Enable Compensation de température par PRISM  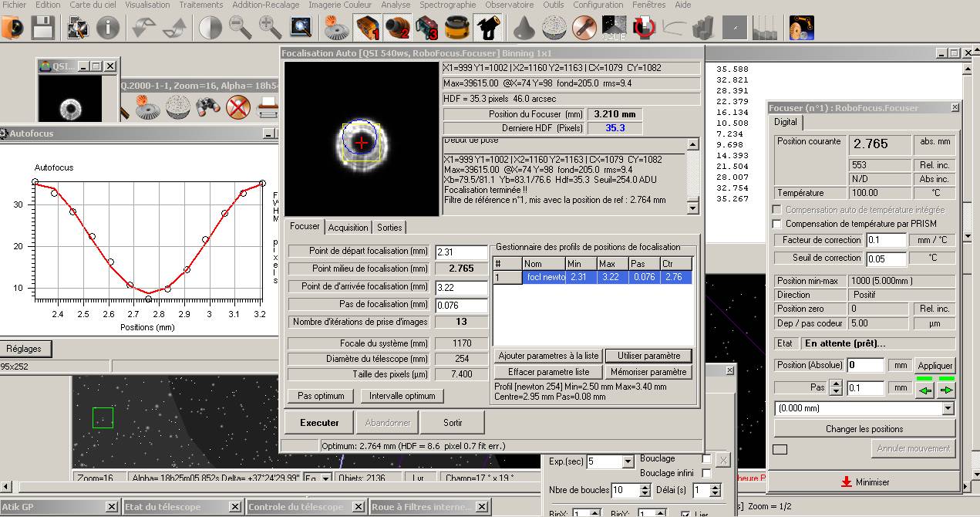pyautogui.click(x=777, y=224)
